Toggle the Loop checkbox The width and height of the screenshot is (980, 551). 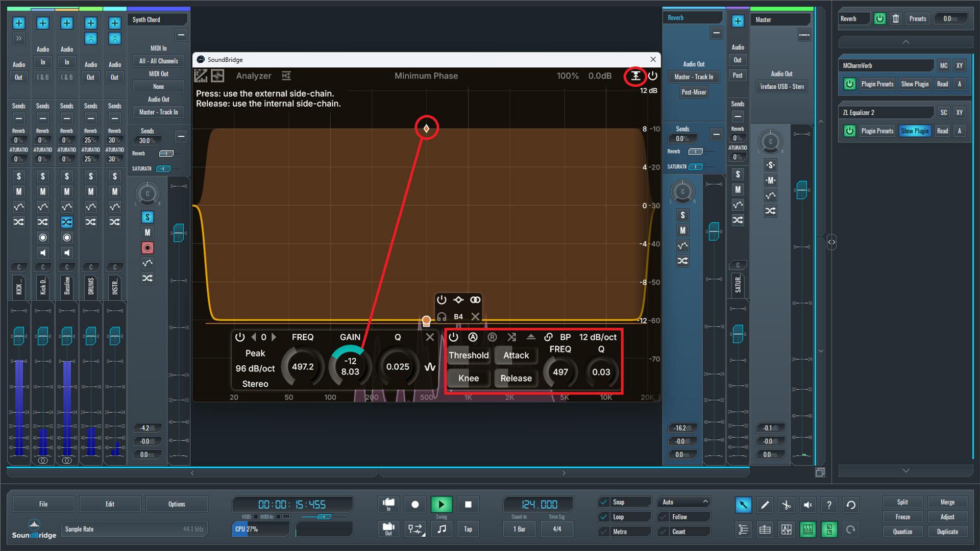[604, 517]
